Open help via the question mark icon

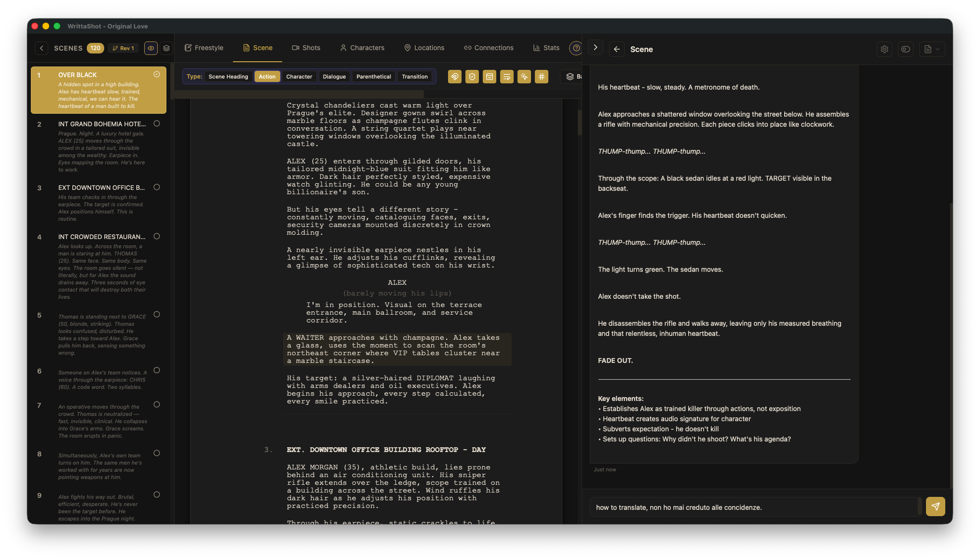pos(576,48)
